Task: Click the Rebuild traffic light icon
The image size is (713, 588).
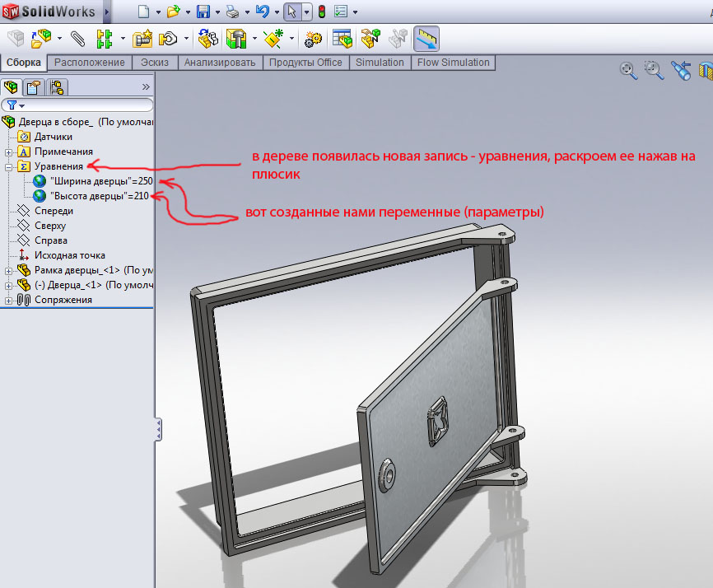Action: [321, 12]
